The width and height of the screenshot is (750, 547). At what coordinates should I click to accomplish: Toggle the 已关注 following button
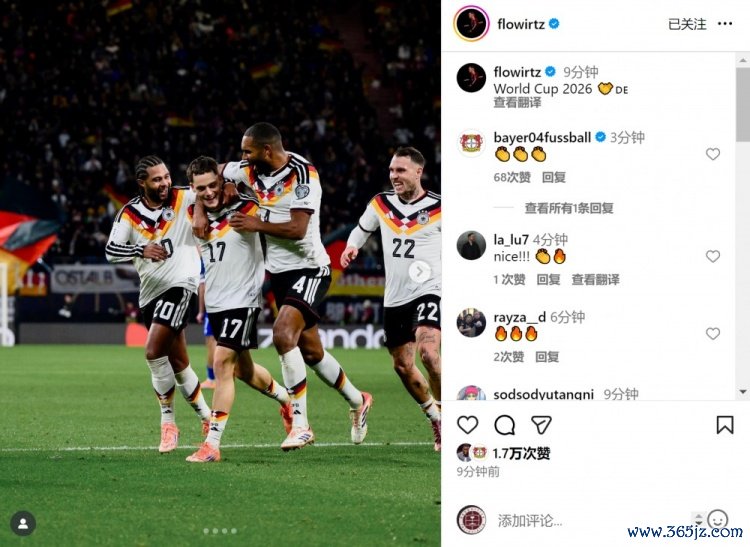point(687,24)
